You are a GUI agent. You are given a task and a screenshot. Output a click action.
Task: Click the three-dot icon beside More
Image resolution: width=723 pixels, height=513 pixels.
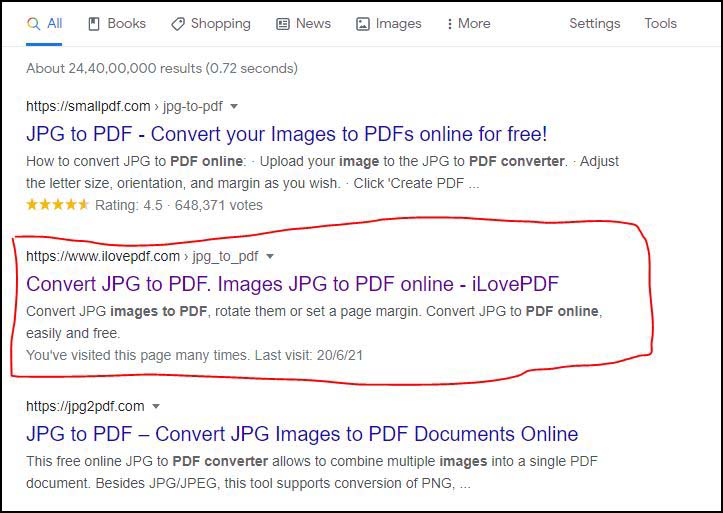pos(450,24)
